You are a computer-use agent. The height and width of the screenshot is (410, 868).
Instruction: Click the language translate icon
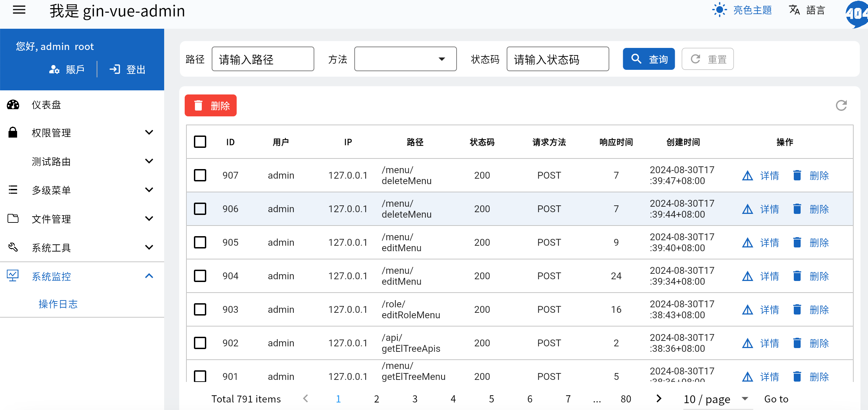[794, 10]
